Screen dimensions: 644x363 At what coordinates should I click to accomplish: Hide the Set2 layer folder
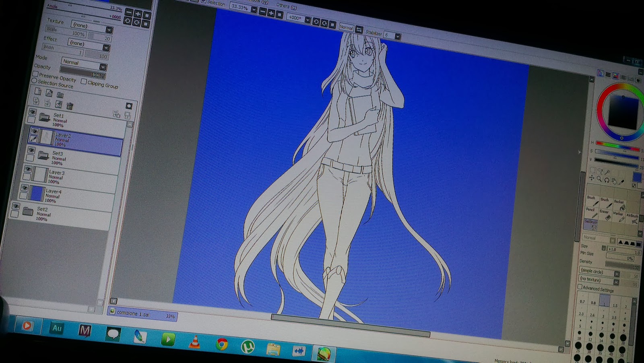(x=16, y=206)
